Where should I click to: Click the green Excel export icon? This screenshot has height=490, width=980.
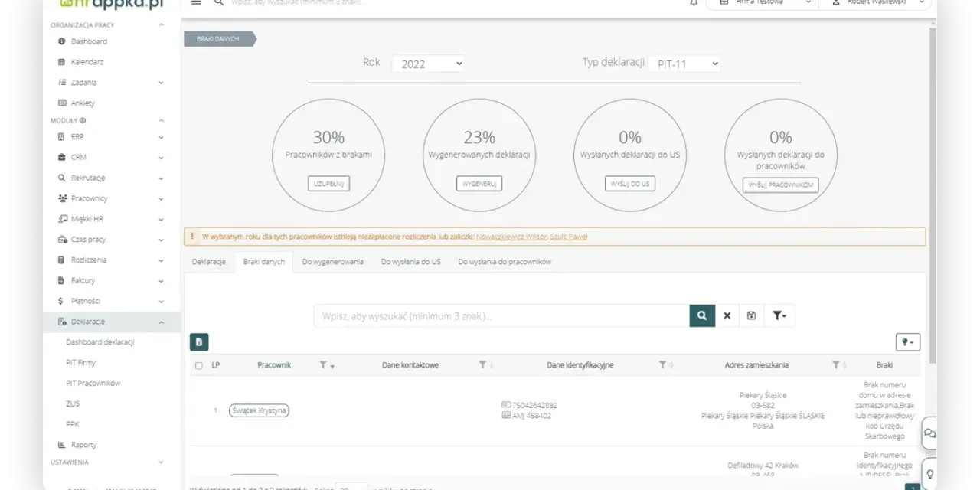pyautogui.click(x=199, y=342)
